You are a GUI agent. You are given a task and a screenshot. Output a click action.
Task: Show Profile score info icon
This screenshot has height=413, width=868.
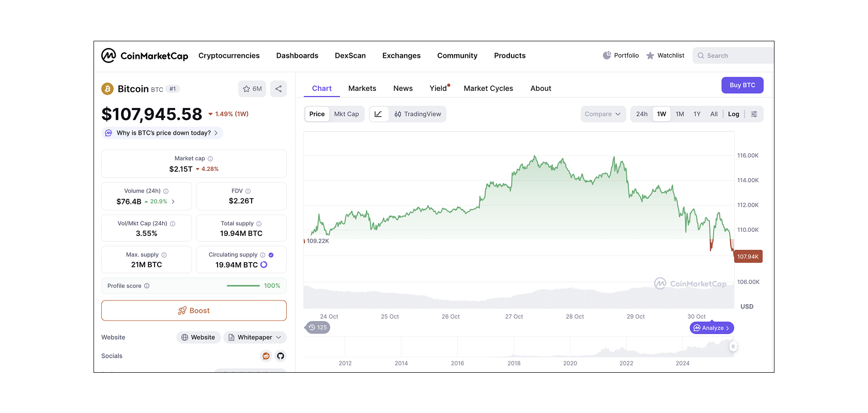147,286
